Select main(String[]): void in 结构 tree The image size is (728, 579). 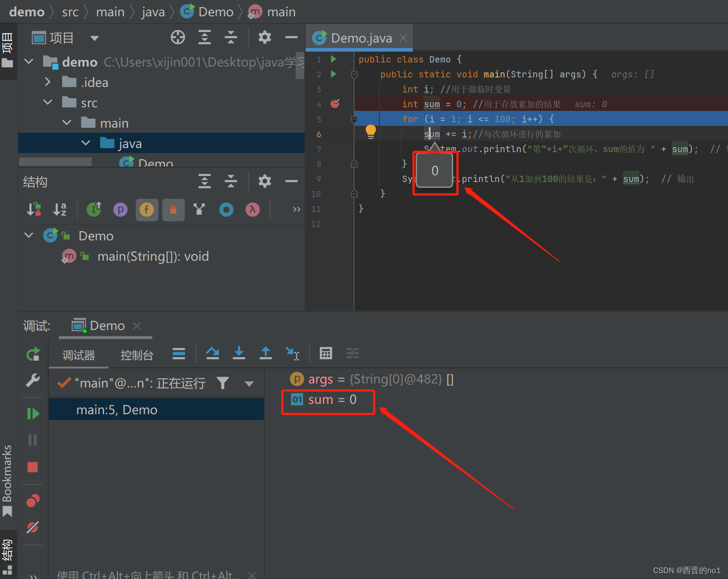153,257
